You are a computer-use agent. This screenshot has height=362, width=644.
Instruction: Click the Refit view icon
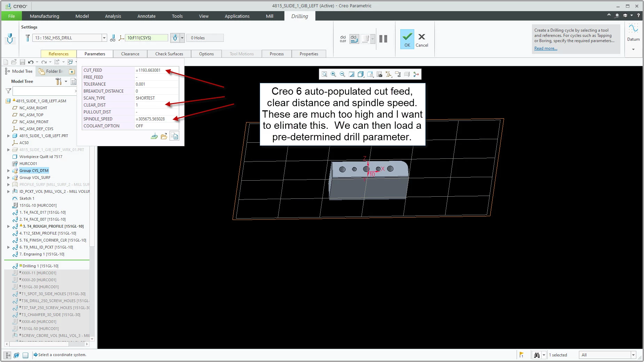pyautogui.click(x=324, y=74)
